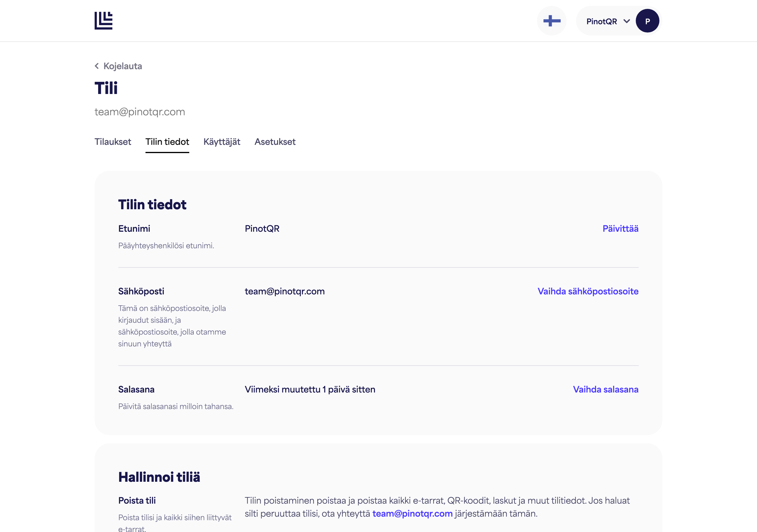This screenshot has height=532, width=757.
Task: Click Päivittää to update first name
Action: click(x=620, y=228)
